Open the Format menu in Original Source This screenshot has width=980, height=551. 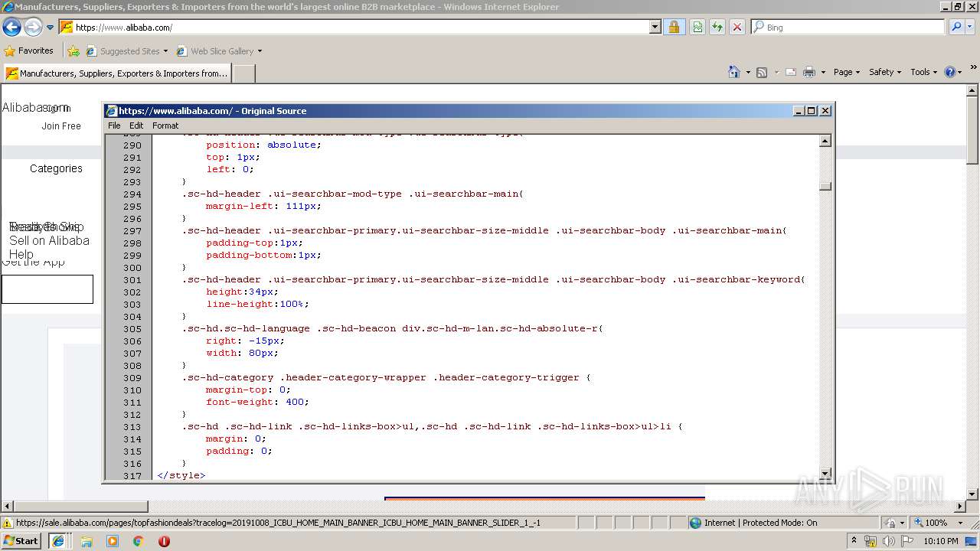point(165,126)
